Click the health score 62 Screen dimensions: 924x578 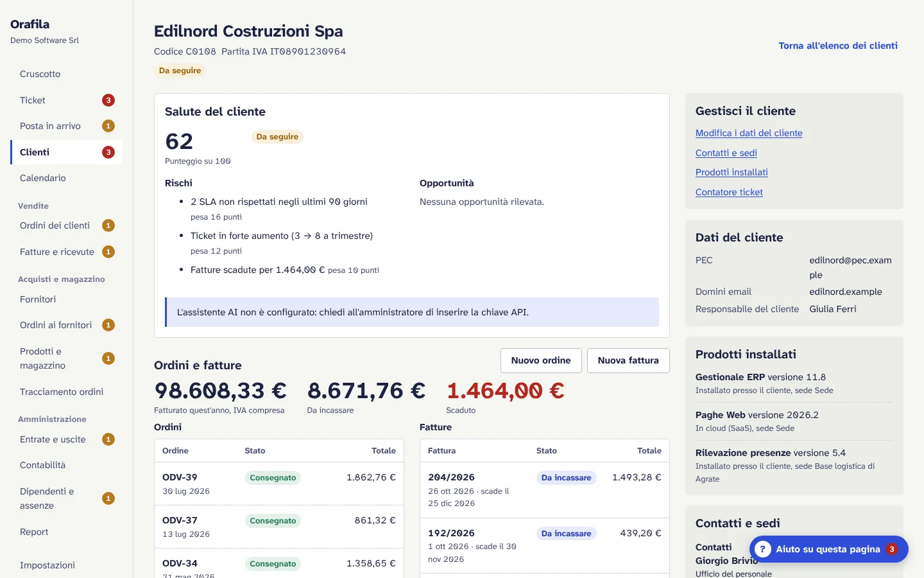(179, 141)
